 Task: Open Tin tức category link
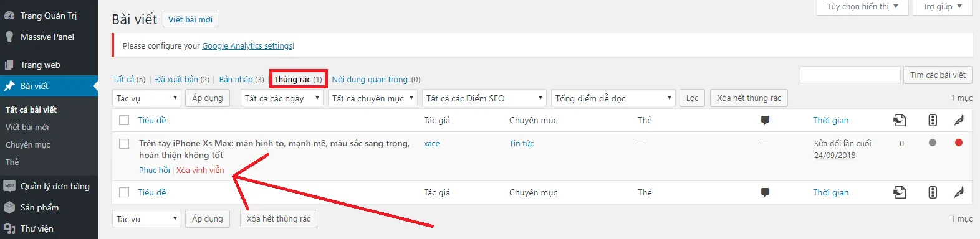[x=521, y=143]
